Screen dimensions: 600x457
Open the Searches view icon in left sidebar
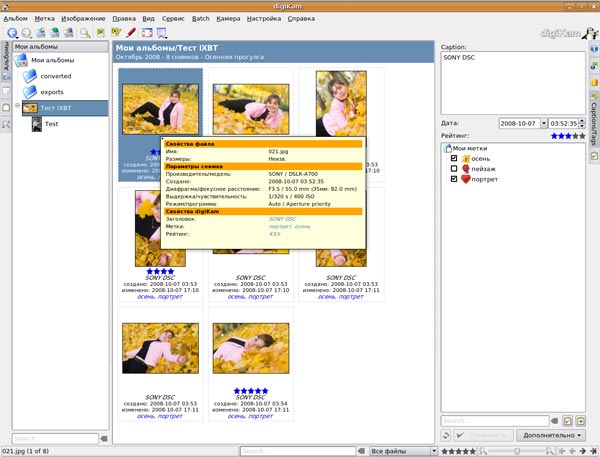[x=6, y=124]
